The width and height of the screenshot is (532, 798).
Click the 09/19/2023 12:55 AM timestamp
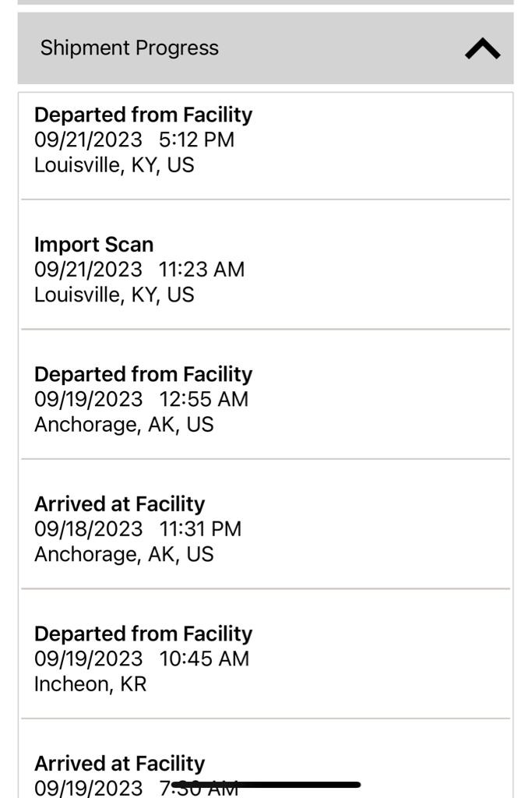pyautogui.click(x=141, y=399)
